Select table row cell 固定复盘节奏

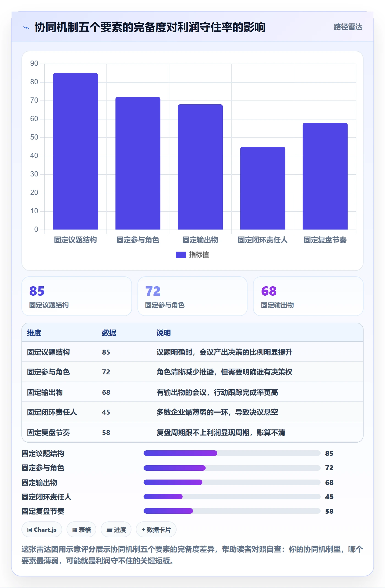pos(48,432)
